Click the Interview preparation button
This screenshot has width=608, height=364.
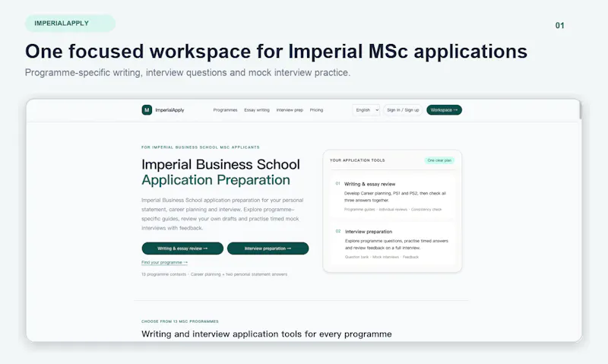[268, 248]
